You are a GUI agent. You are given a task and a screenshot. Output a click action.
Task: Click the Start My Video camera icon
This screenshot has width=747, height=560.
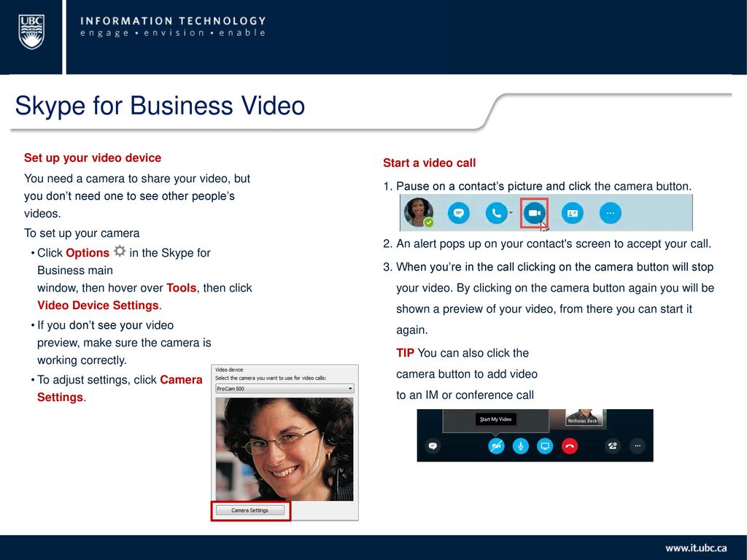click(496, 446)
